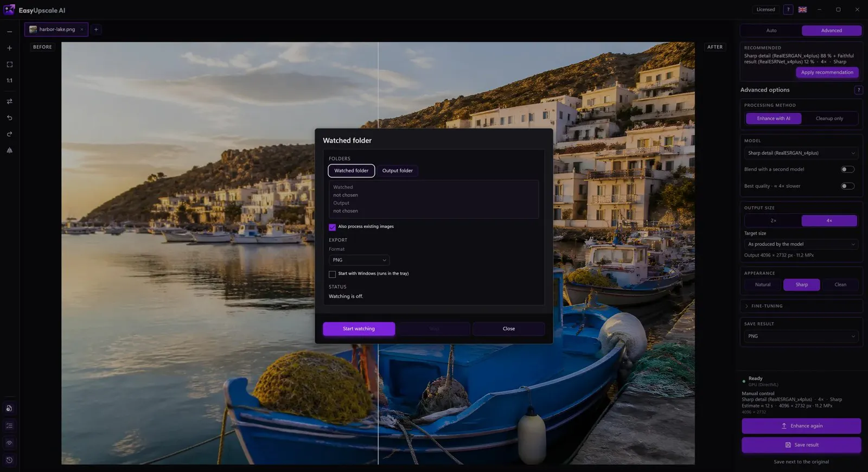Click Close in the Watched folder dialog
Viewport: 868px width, 472px height.
click(508, 329)
